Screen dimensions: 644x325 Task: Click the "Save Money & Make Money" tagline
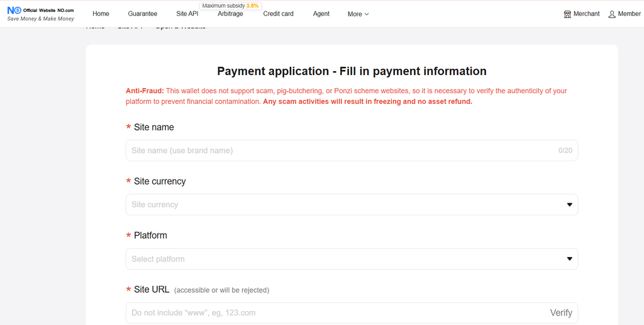coord(41,19)
